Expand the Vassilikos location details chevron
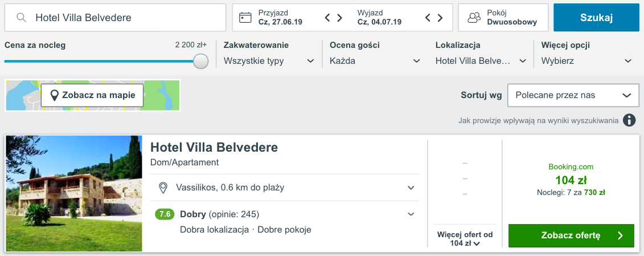644x256 pixels. (x=411, y=188)
